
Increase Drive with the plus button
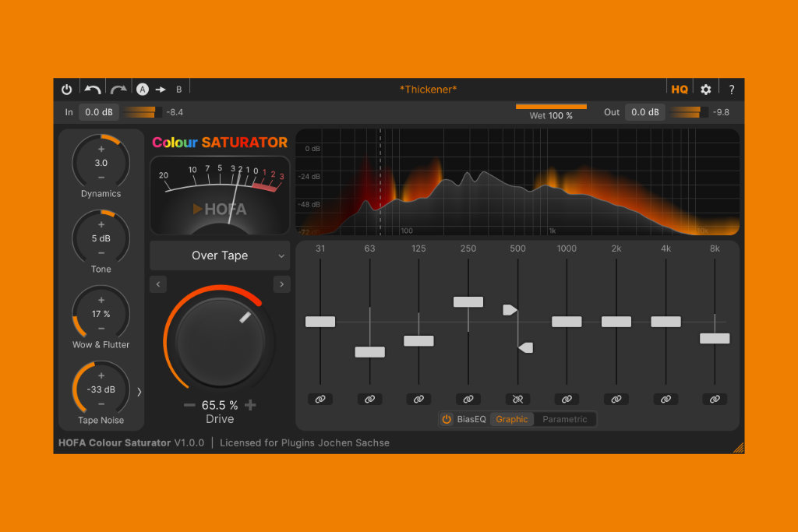pos(250,405)
